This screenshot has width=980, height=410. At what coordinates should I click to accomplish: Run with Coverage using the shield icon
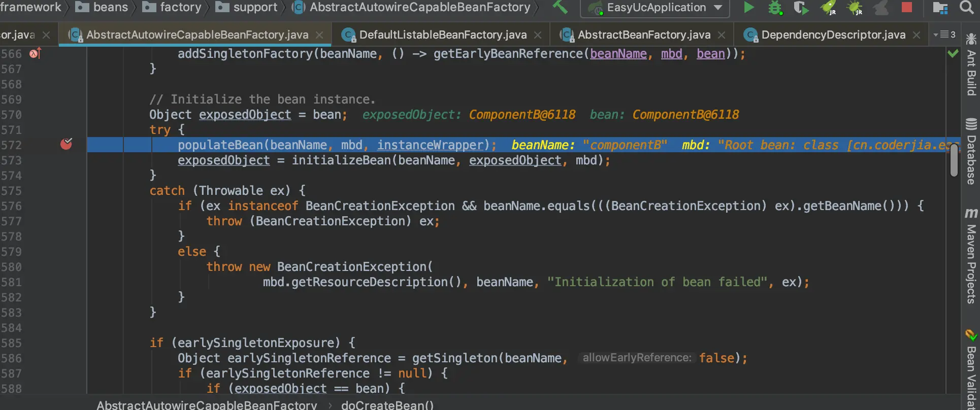coord(801,8)
